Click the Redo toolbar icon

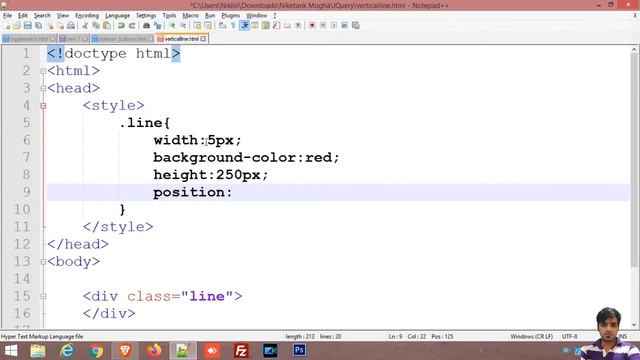pos(132,26)
